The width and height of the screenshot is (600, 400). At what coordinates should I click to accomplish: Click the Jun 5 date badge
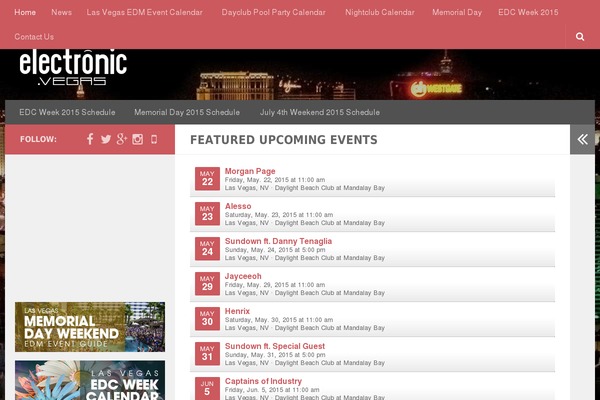point(207,389)
